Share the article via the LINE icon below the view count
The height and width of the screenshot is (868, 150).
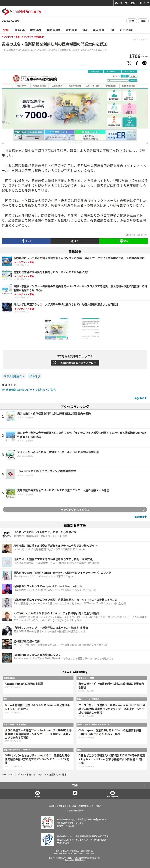(x=144, y=63)
